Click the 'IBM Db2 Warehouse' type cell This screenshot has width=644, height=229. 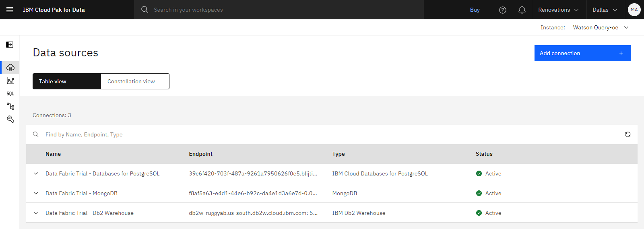tap(359, 213)
